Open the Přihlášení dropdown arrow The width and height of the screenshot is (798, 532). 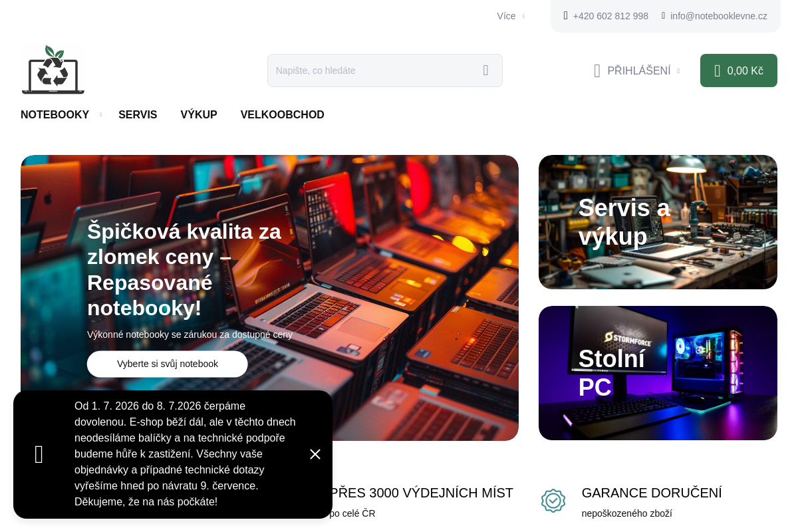(x=678, y=70)
